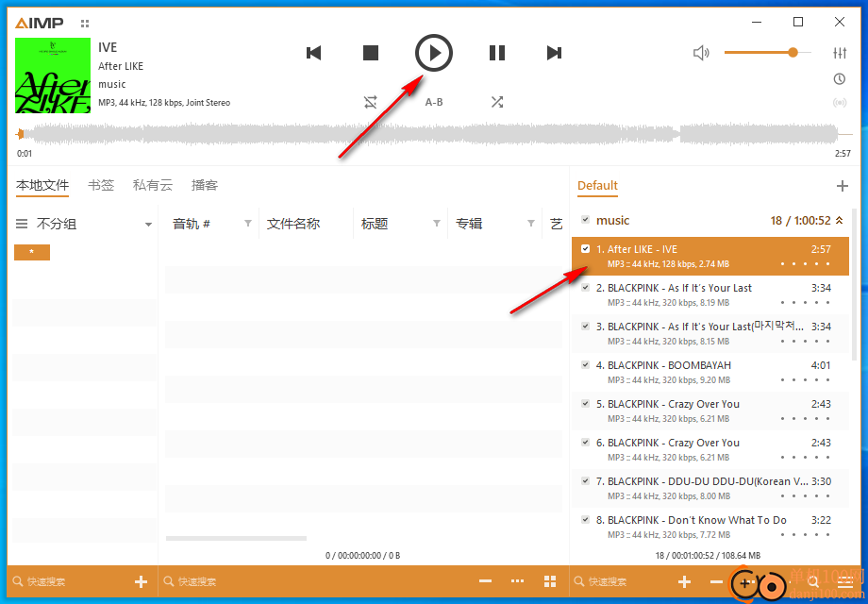Uncheck track 2 As If It's Your Last
Image resolution: width=868 pixels, height=604 pixels.
coord(585,287)
